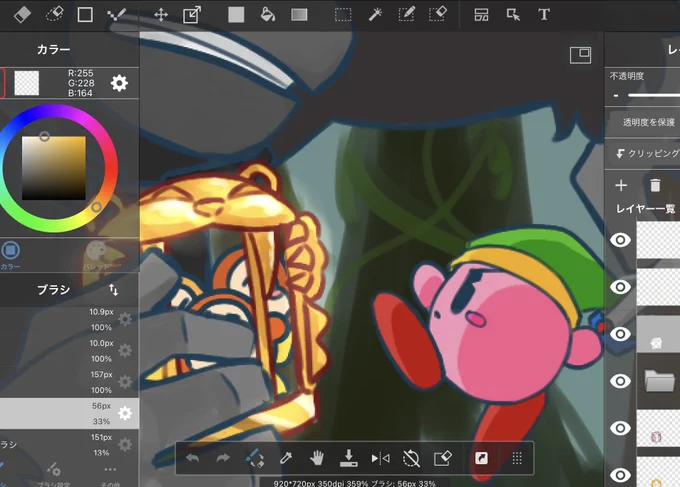Image resolution: width=680 pixels, height=487 pixels.
Task: Open color panel settings gear
Action: 119,83
